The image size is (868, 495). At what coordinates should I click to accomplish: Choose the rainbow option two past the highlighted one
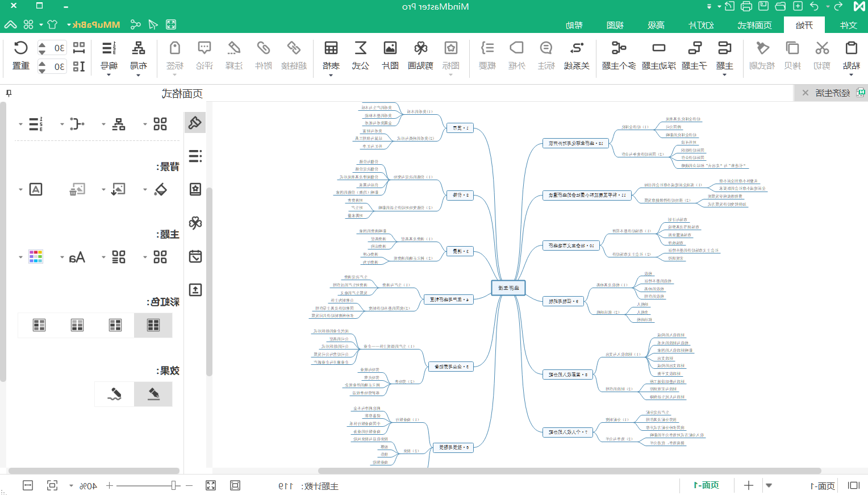pyautogui.click(x=77, y=325)
